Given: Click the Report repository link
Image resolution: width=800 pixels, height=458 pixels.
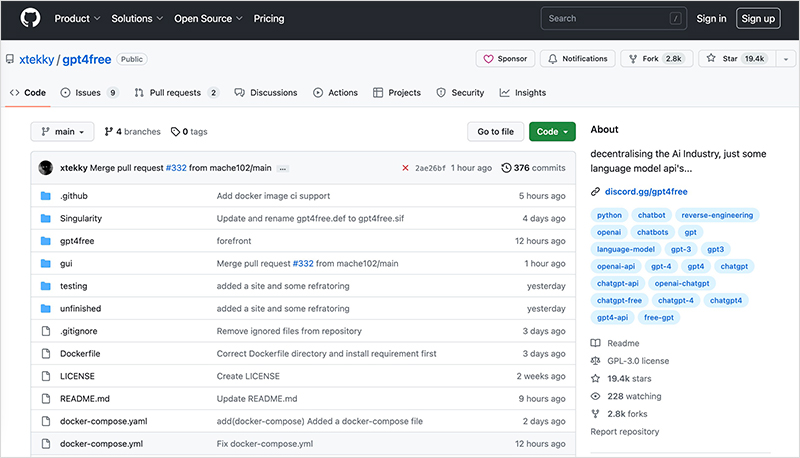Looking at the screenshot, I should (x=624, y=431).
